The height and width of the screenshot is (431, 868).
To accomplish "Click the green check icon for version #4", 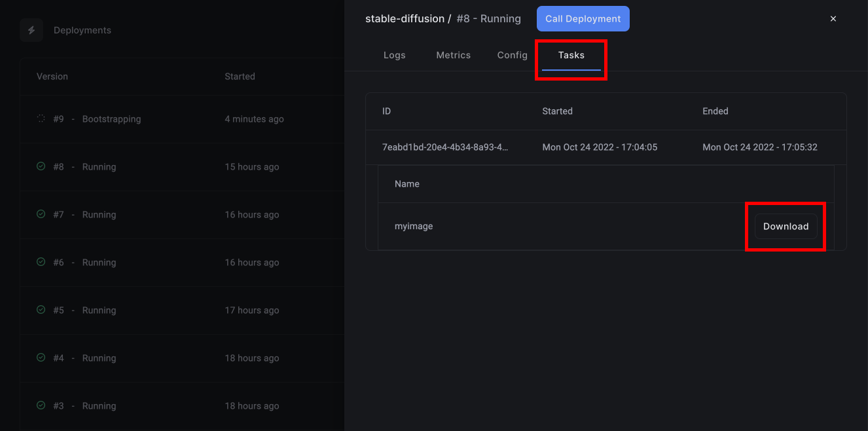I will pyautogui.click(x=40, y=358).
